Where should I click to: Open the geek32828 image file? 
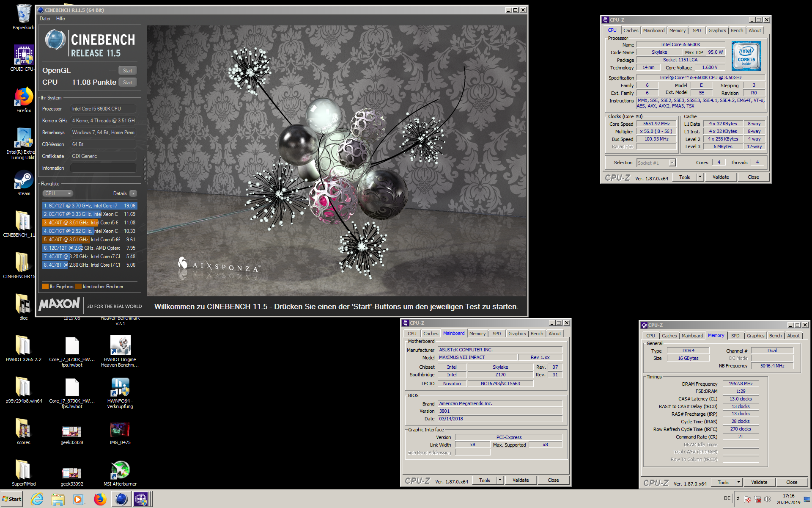click(x=72, y=431)
